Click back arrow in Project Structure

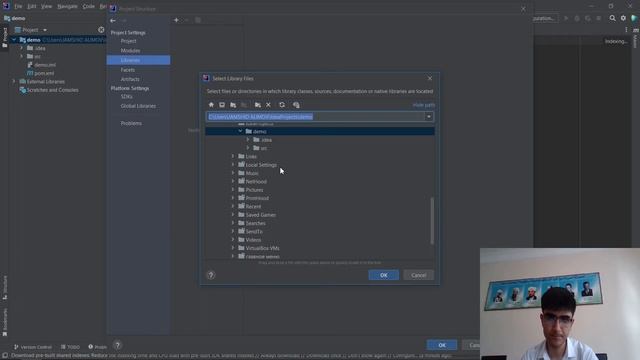(x=113, y=20)
